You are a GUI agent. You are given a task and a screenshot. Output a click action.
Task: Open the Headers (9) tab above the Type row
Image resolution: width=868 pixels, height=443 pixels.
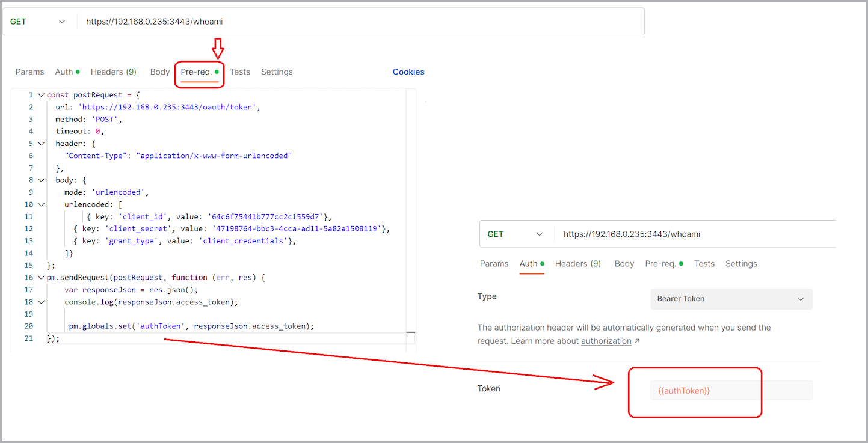click(x=578, y=264)
